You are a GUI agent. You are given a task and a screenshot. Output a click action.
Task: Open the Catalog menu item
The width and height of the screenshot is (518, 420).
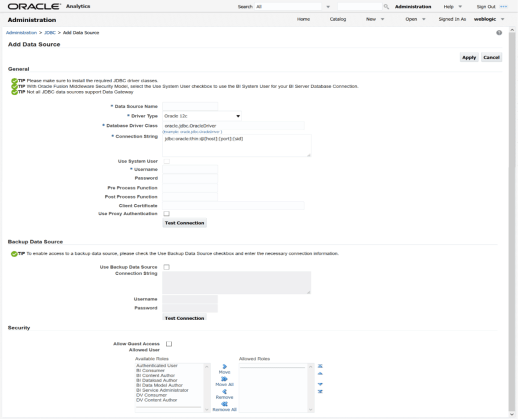pos(337,19)
